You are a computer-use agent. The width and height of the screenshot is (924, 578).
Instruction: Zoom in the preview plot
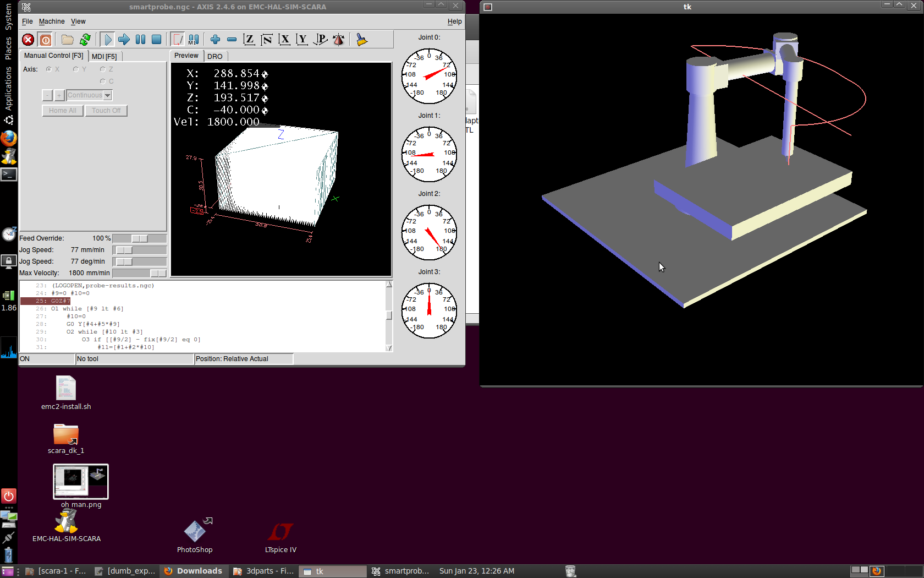click(215, 40)
